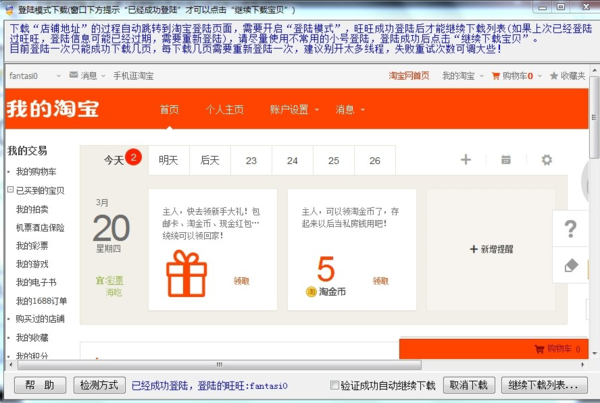Check 验证成功自动继续下载 checkbox
Screen dimensions: 600x403
[x=334, y=385]
